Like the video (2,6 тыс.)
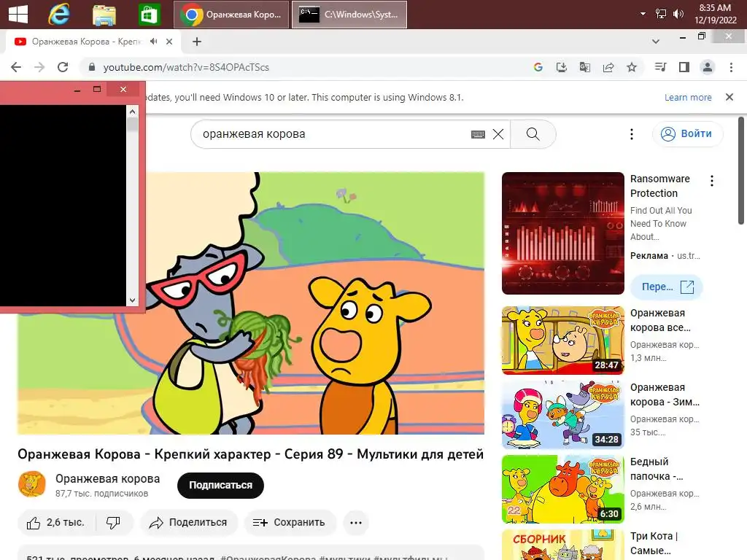 [57, 523]
